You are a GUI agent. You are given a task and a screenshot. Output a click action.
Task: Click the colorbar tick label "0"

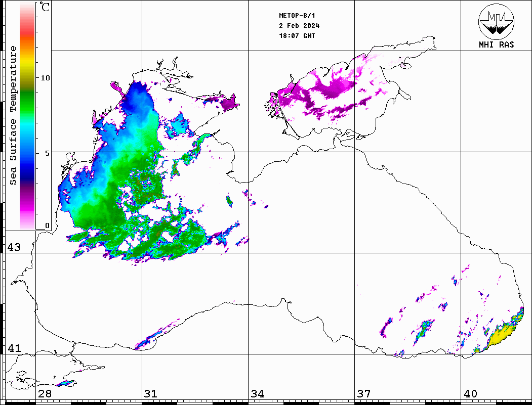pos(48,226)
